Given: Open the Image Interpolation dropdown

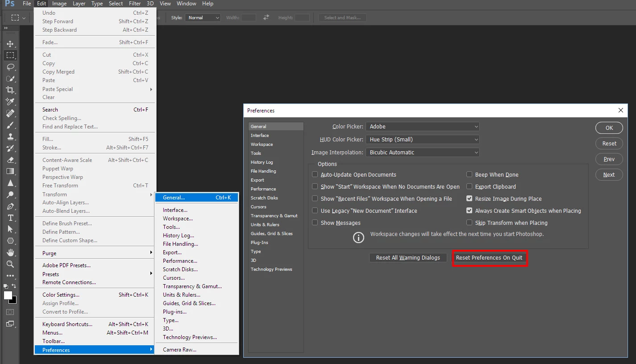Looking at the screenshot, I should click(x=422, y=153).
